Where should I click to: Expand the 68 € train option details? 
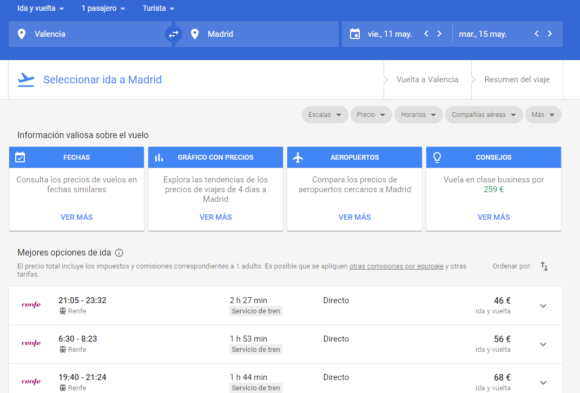pos(543,383)
